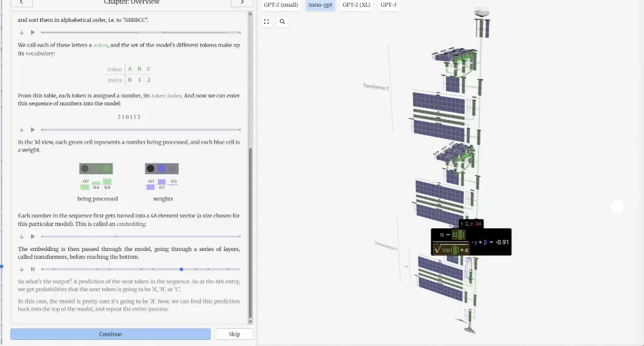
Task: Go to the next chapter with the forward arrow
Action: click(x=242, y=2)
